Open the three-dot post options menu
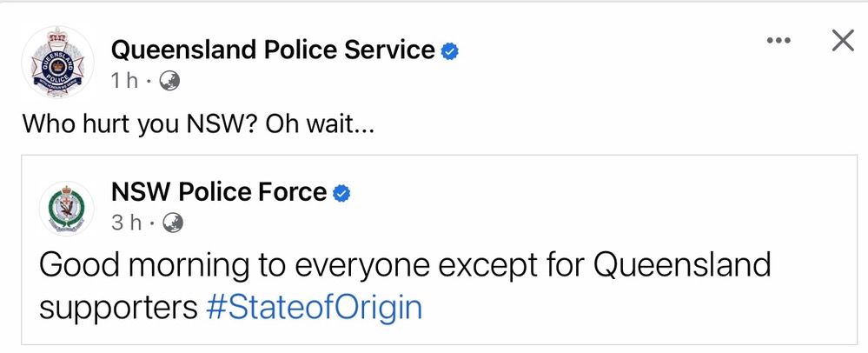Image resolution: width=868 pixels, height=353 pixels. point(779,43)
